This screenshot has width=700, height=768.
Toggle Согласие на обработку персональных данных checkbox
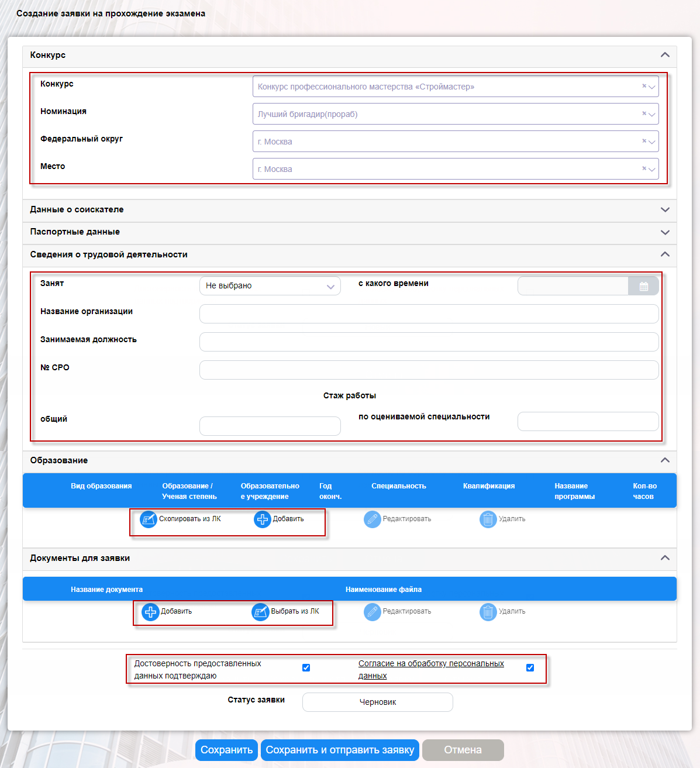530,667
